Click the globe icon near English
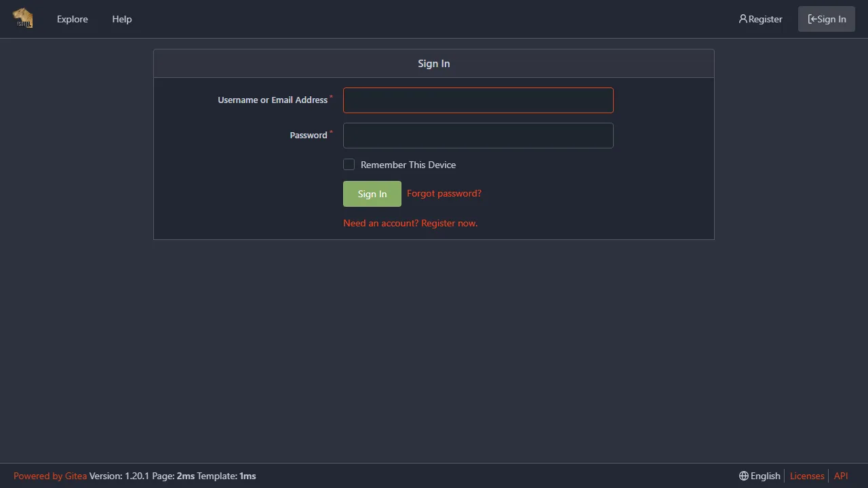This screenshot has width=868, height=488. [x=743, y=476]
